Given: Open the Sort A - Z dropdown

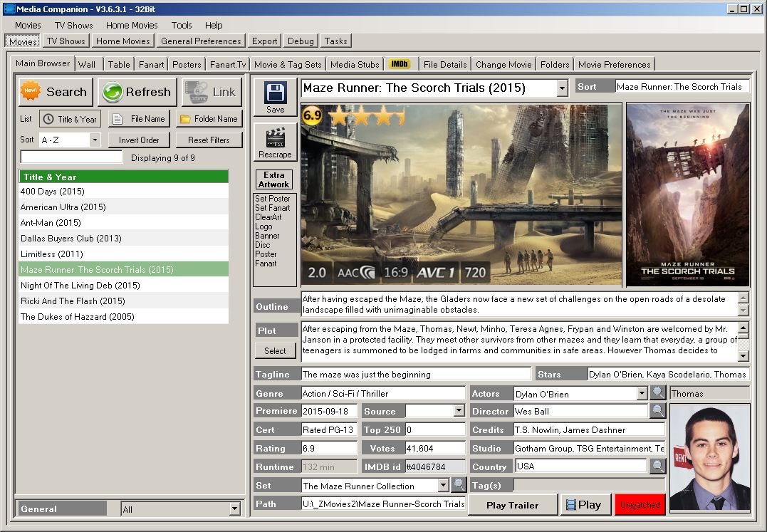Looking at the screenshot, I should 95,140.
